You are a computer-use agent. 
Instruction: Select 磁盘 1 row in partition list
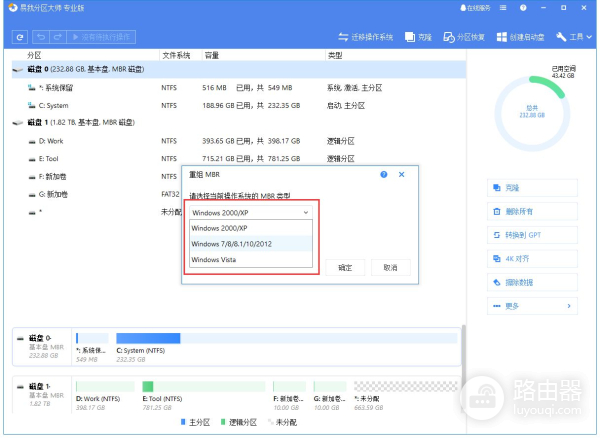239,122
